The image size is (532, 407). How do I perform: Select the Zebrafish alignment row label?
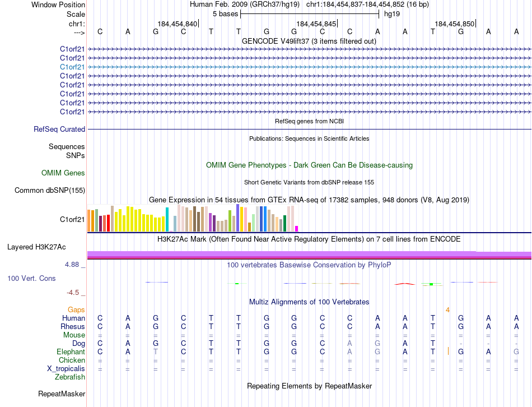(x=70, y=377)
